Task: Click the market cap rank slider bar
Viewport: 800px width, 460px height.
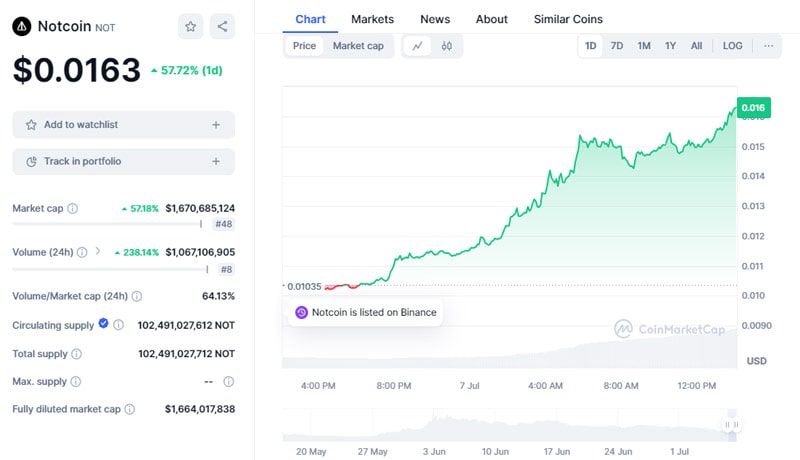Action: pyautogui.click(x=107, y=224)
